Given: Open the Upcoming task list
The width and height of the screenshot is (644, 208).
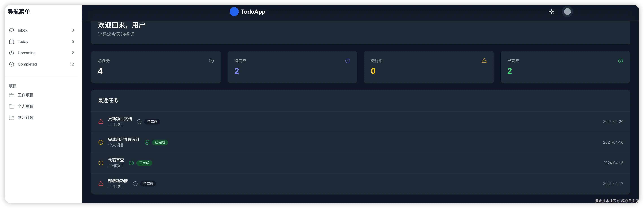Looking at the screenshot, I should [x=27, y=53].
